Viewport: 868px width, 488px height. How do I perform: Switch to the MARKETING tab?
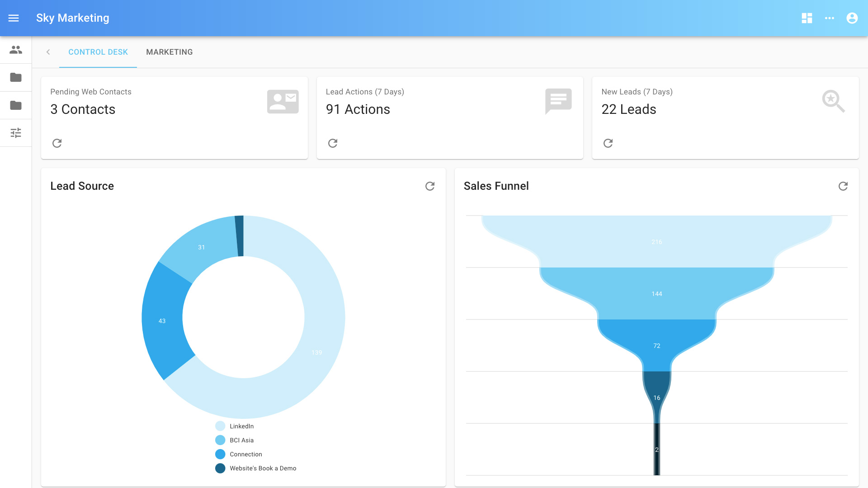[169, 52]
